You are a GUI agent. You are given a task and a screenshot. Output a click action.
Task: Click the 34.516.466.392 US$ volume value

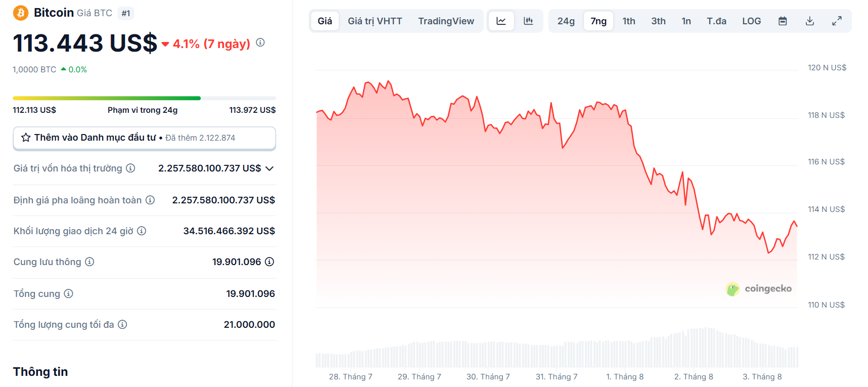tap(229, 231)
